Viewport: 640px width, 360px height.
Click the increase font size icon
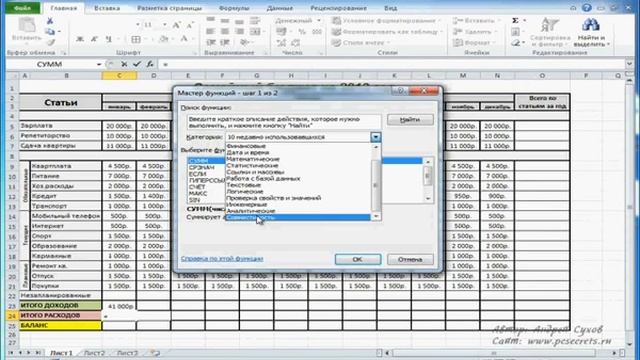click(176, 25)
